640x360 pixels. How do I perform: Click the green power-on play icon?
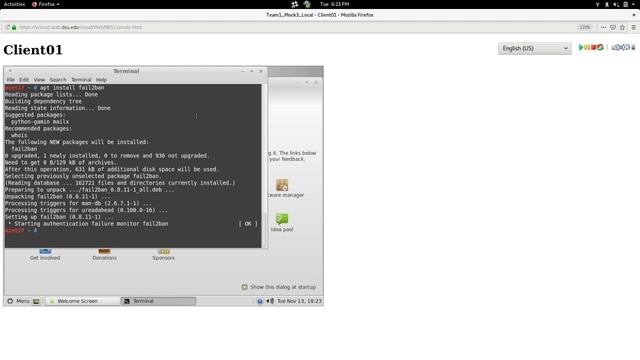click(580, 47)
